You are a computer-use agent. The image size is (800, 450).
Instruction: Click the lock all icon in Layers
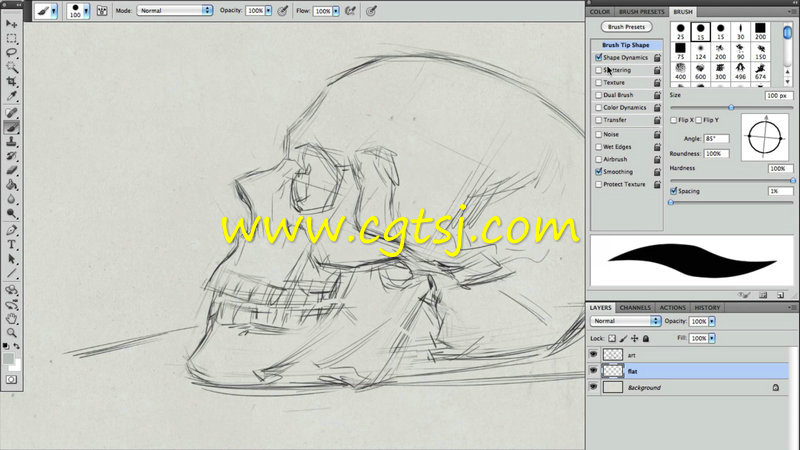(646, 338)
